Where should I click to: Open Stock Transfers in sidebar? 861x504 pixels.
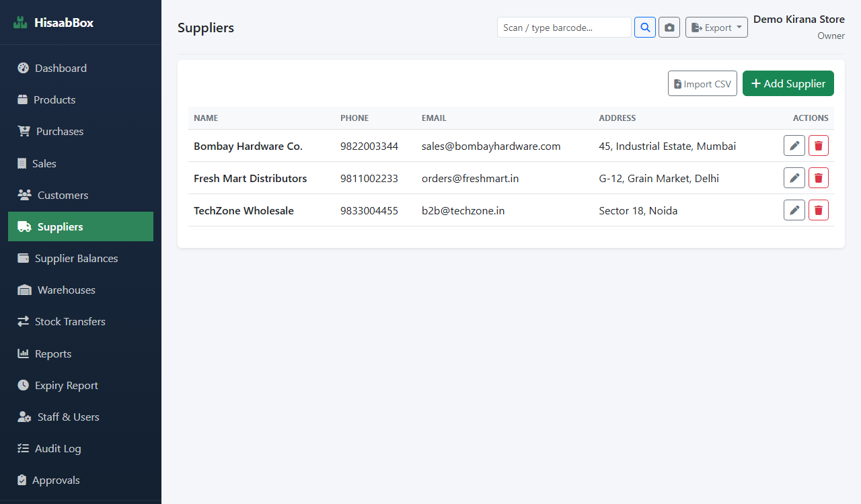tap(81, 321)
